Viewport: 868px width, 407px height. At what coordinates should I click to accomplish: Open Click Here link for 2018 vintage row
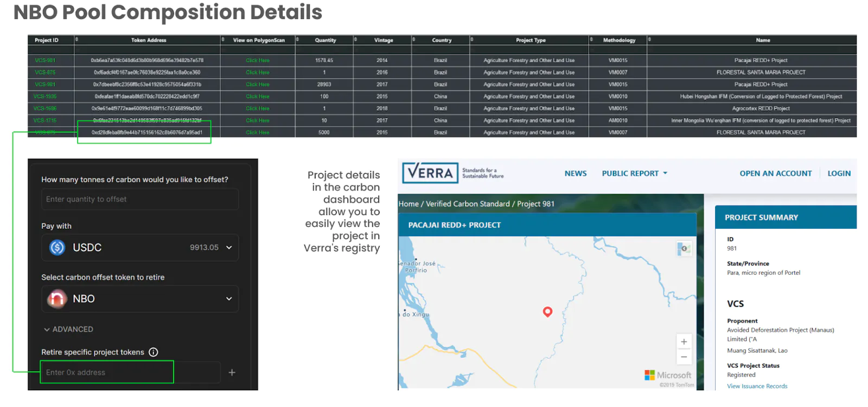(257, 108)
